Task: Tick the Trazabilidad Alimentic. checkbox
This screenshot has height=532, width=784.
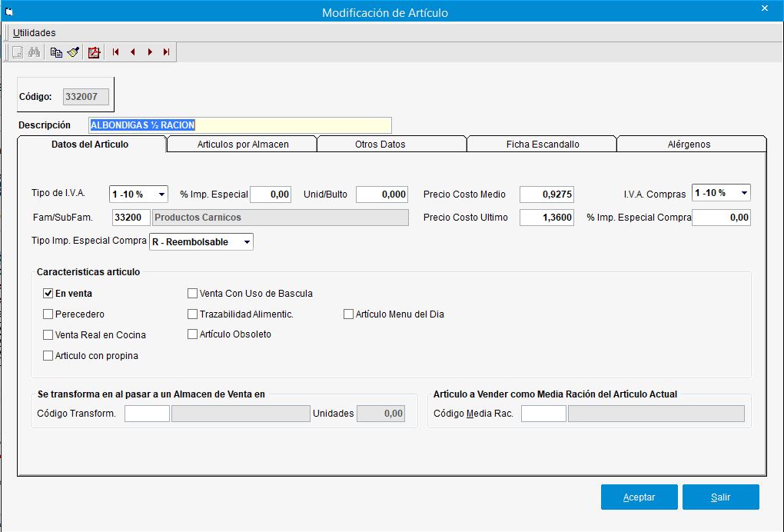Action: [192, 314]
